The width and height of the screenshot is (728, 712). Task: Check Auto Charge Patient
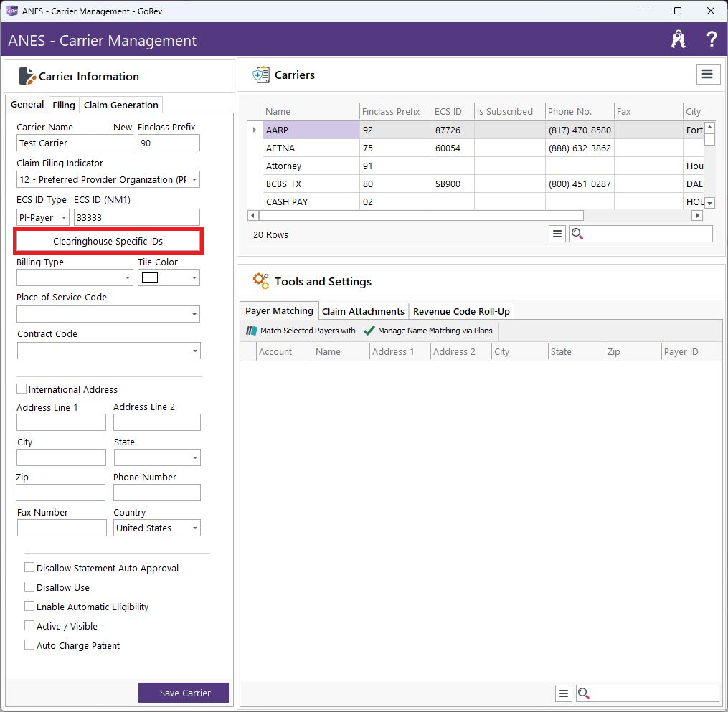click(x=29, y=645)
